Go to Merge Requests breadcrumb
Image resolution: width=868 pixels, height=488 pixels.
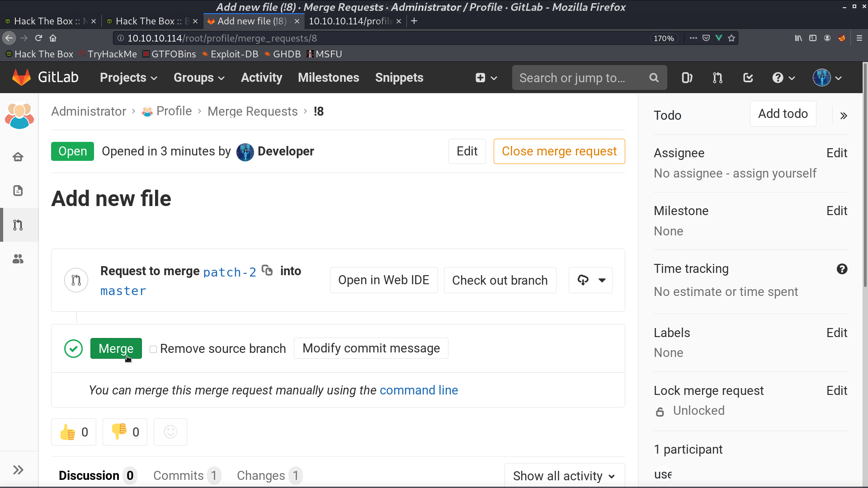point(253,111)
